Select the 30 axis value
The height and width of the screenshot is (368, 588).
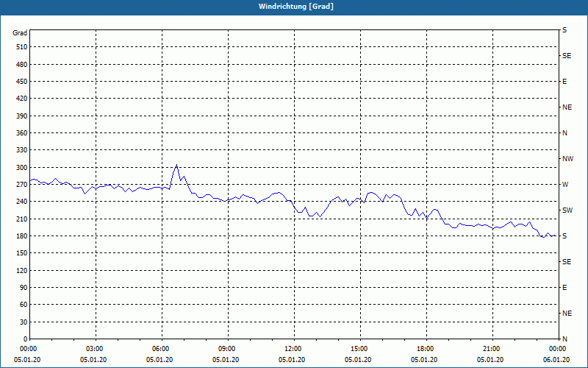(x=24, y=322)
